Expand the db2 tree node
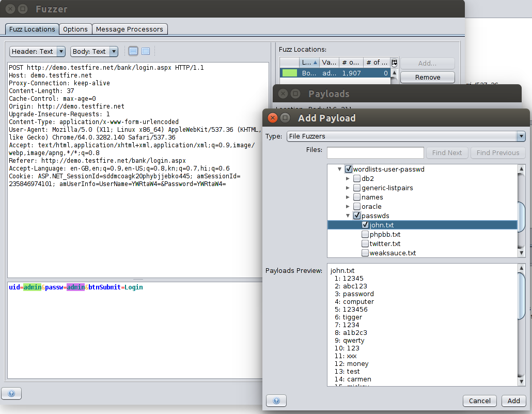 348,178
